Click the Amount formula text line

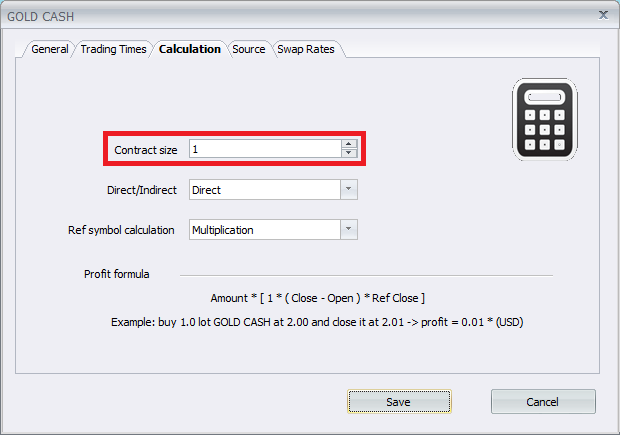point(318,298)
